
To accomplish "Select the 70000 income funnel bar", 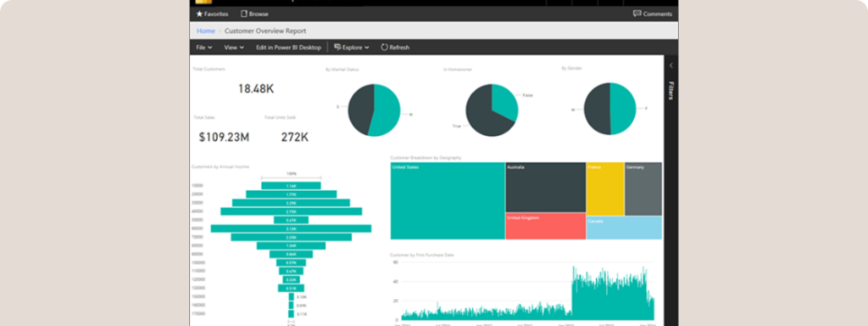I will (292, 237).
